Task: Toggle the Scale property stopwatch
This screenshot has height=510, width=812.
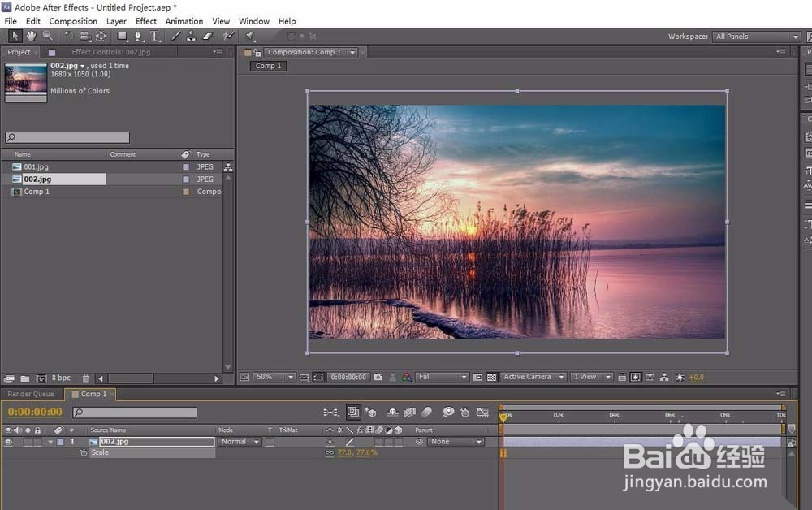Action: click(x=84, y=452)
